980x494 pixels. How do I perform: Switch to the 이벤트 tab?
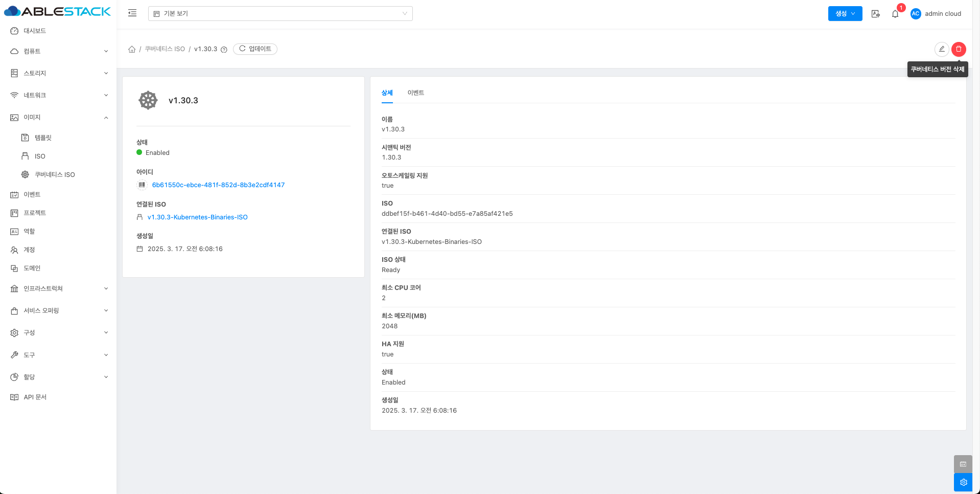pos(415,93)
